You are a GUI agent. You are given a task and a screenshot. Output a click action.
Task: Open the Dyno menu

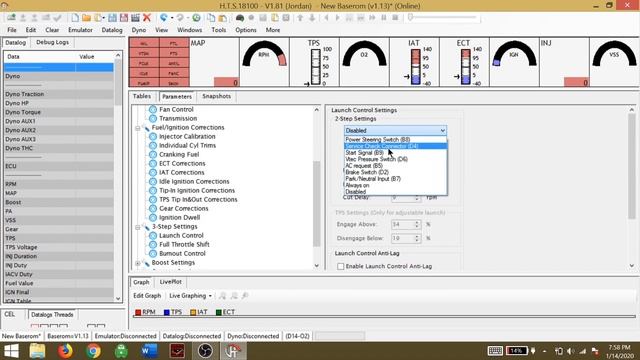pyautogui.click(x=139, y=30)
